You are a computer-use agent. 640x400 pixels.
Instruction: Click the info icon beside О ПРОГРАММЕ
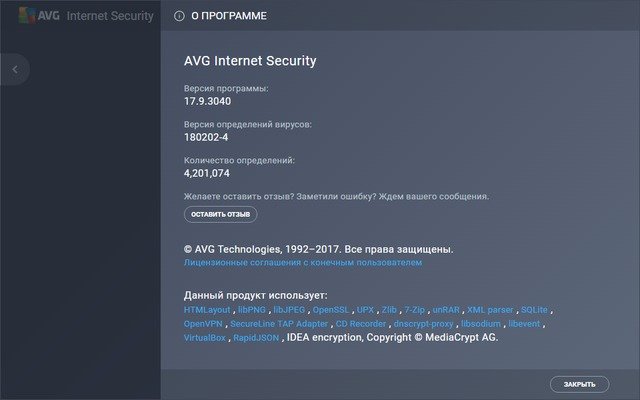pyautogui.click(x=179, y=16)
